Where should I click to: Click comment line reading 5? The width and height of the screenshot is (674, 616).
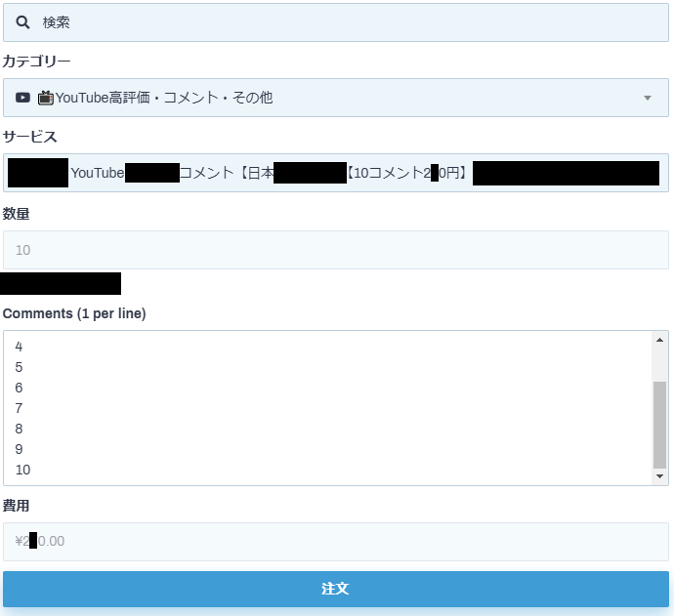[x=19, y=367]
